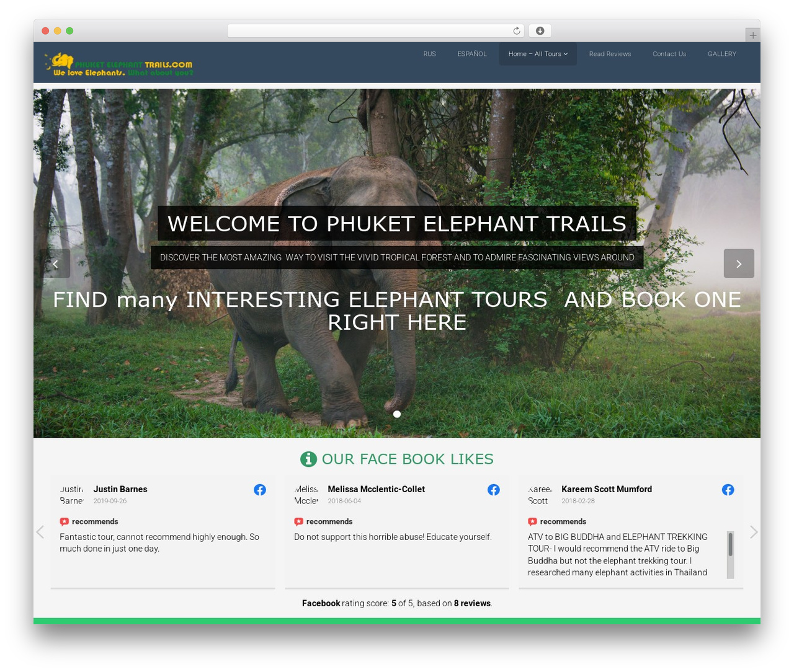The height and width of the screenshot is (672, 794).
Task: Click the 'OUR FACE BOOK LIKES' heading
Action: click(408, 459)
